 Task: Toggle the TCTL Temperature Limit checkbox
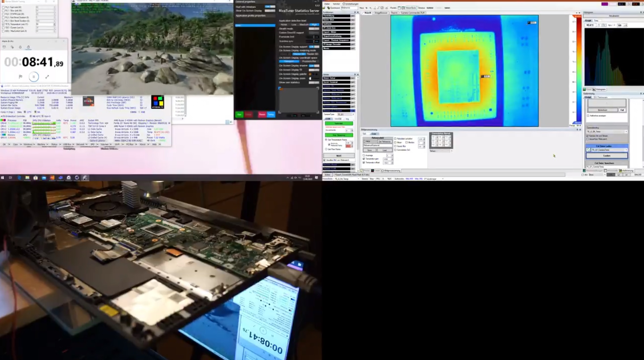3,24
